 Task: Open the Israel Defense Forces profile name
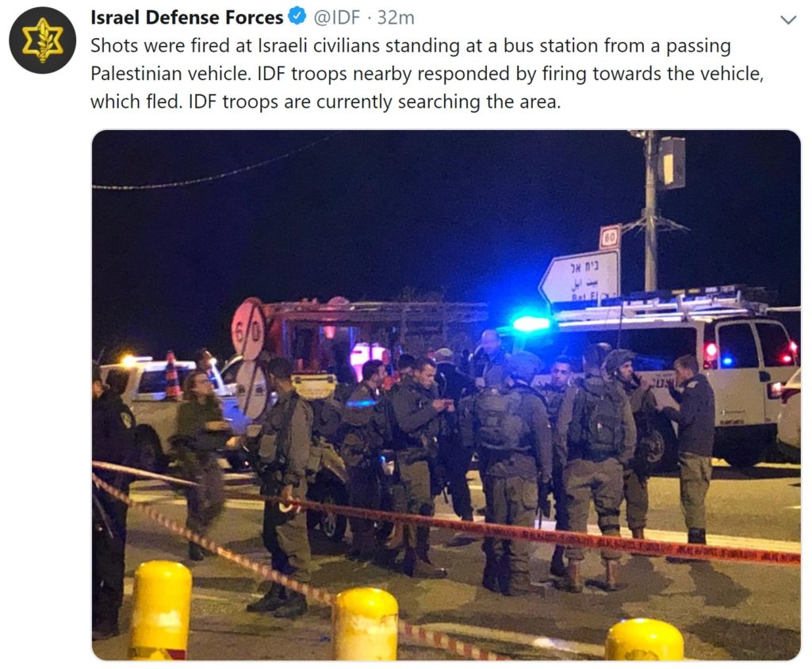[187, 17]
